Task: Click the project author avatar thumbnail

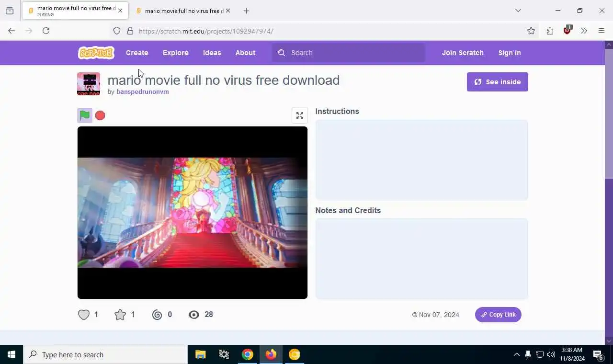Action: tap(89, 84)
